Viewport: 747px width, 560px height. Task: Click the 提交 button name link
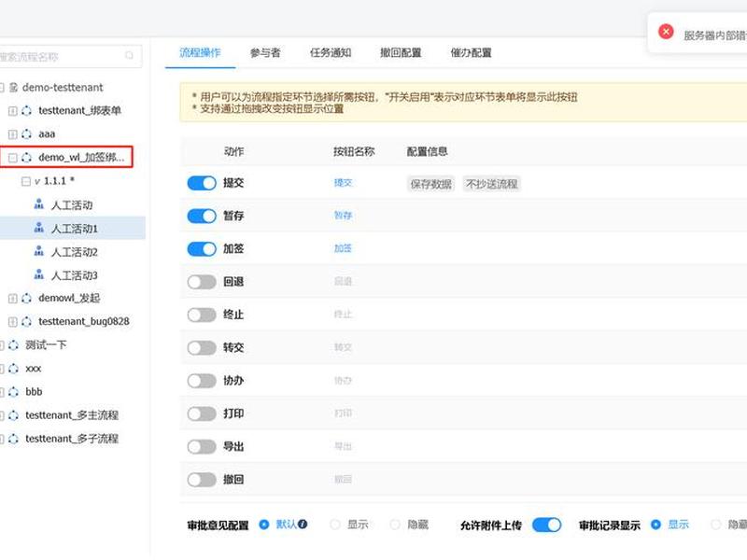point(343,182)
